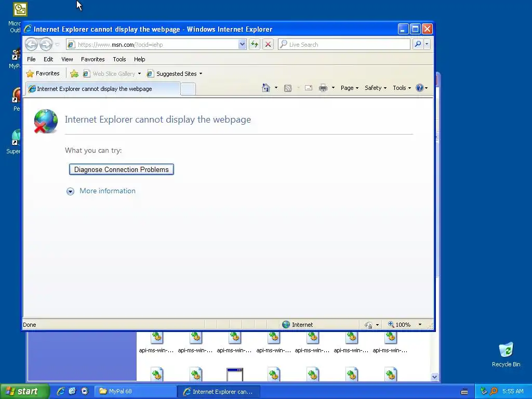
Task: Click the globe error icon on page
Action: point(46,121)
